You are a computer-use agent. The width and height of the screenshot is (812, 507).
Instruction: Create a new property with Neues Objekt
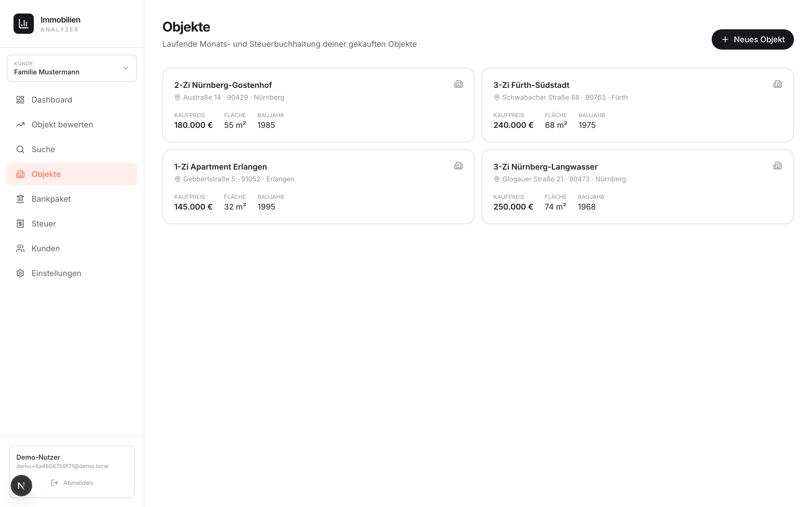tap(753, 39)
